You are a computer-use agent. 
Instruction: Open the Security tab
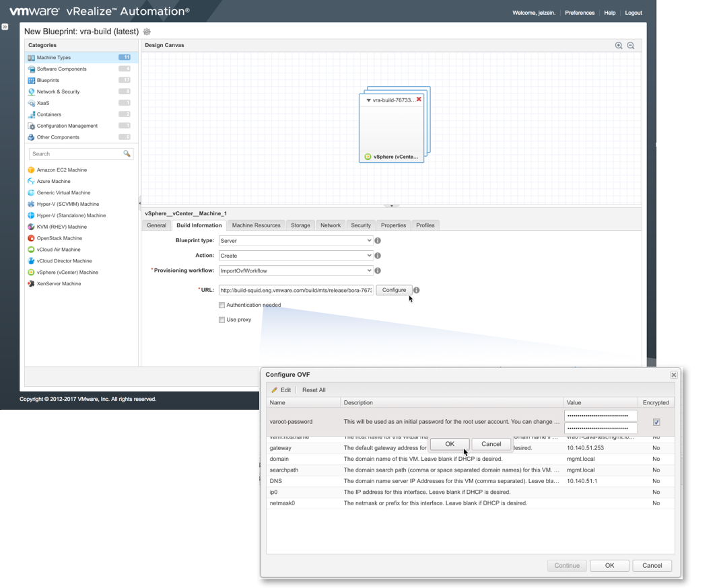coord(361,225)
